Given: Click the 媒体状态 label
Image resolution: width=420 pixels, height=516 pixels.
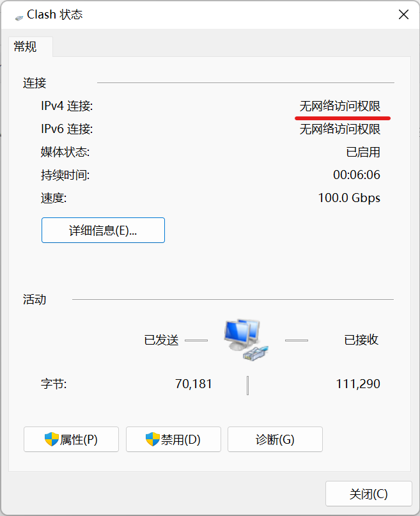Looking at the screenshot, I should coord(65,152).
